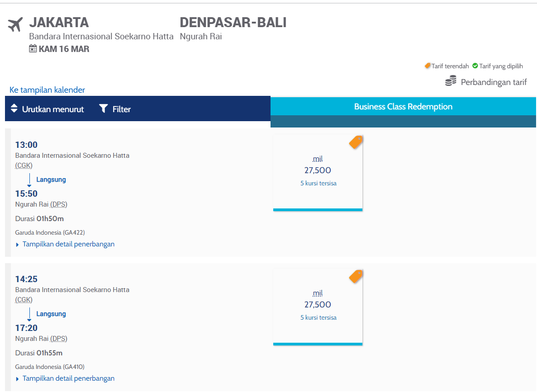
Task: Click the CGK airport code link for the 13:00 departure
Action: pyautogui.click(x=23, y=165)
